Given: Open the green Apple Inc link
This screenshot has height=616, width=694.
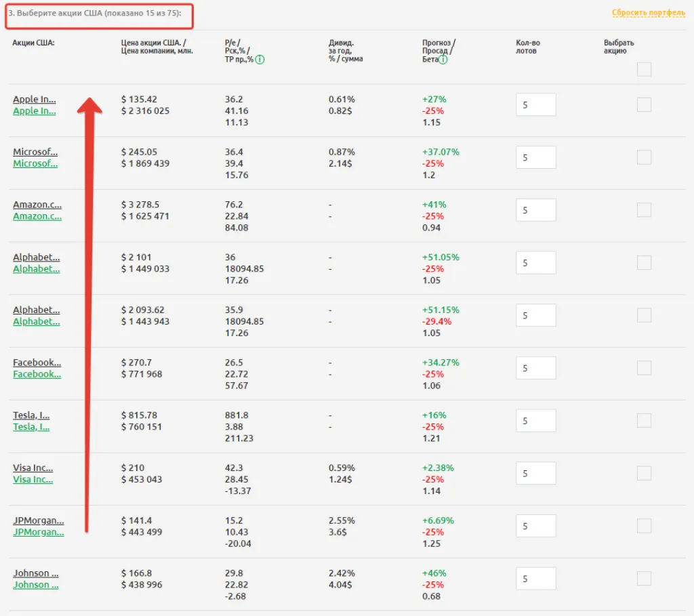Looking at the screenshot, I should (x=35, y=111).
